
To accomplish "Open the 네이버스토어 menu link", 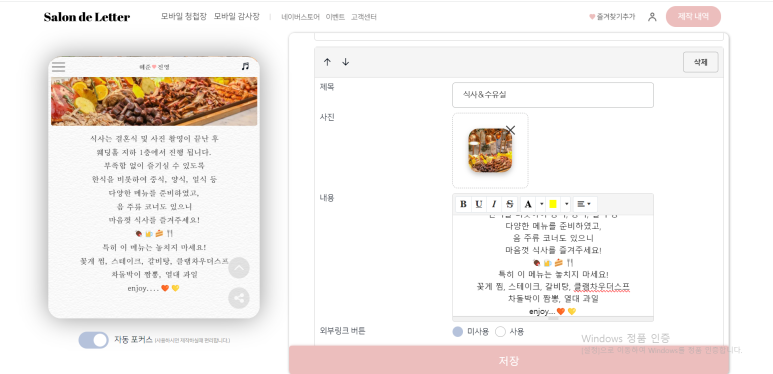I will tap(301, 17).
